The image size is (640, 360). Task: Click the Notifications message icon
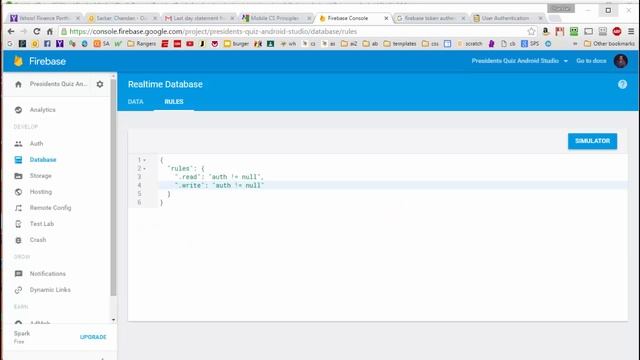click(x=18, y=273)
